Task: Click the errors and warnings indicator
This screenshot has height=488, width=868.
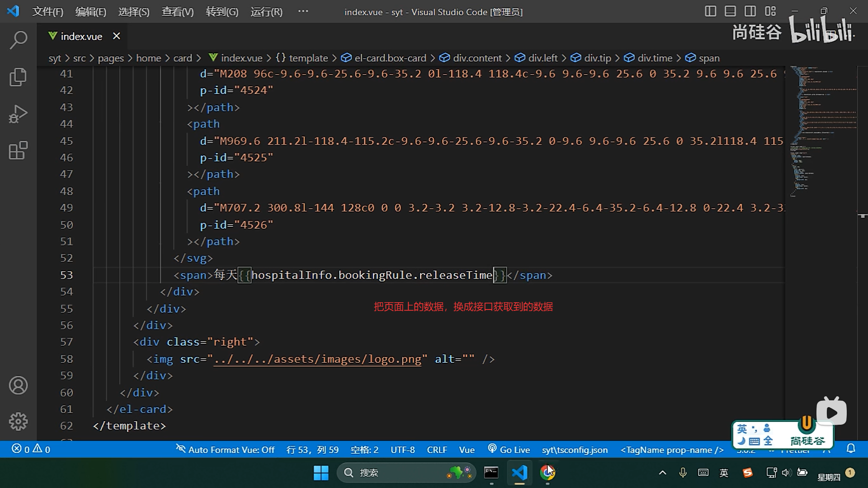Action: pos(31,450)
